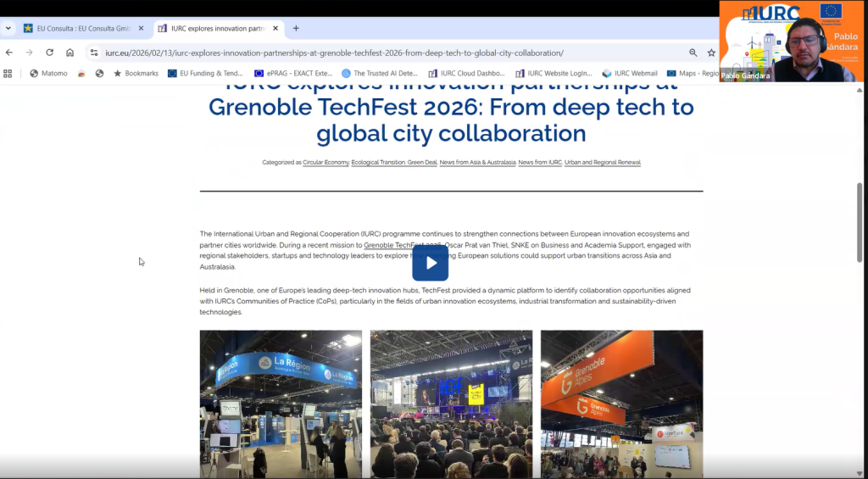The height and width of the screenshot is (479, 868).
Task: Open the EU Funding & Tenders bookmark
Action: click(205, 74)
